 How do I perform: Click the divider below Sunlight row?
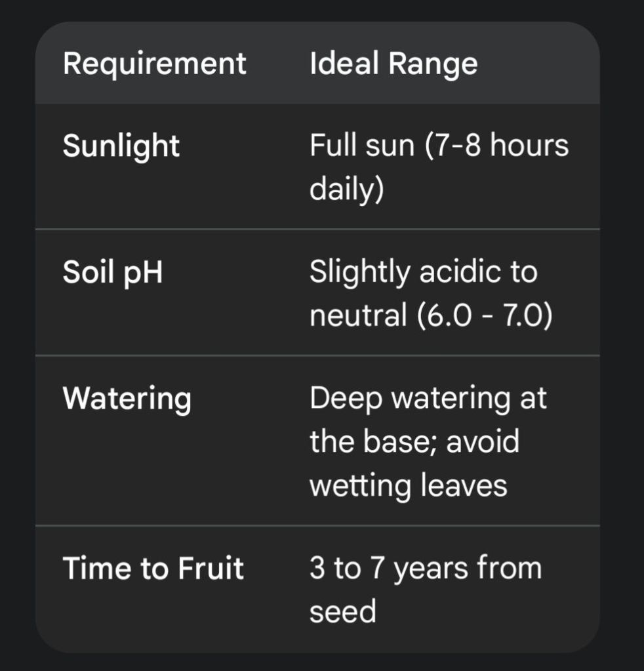click(x=317, y=229)
